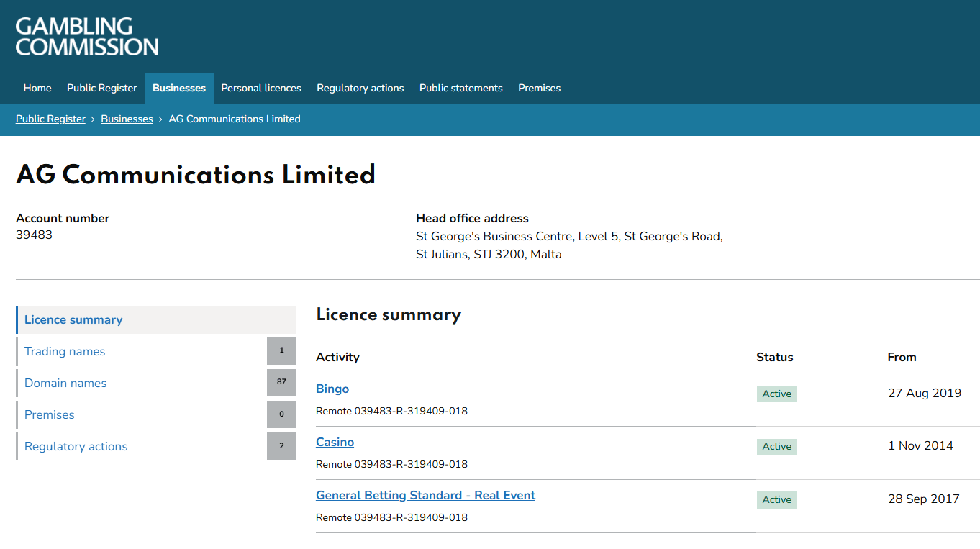Click the Trading names count badge 1
This screenshot has width=980, height=549.
pyautogui.click(x=281, y=351)
